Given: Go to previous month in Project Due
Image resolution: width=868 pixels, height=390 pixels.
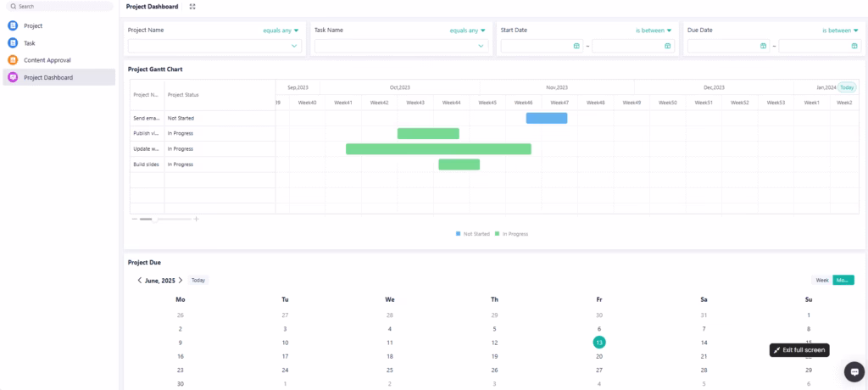Looking at the screenshot, I should pos(140,281).
